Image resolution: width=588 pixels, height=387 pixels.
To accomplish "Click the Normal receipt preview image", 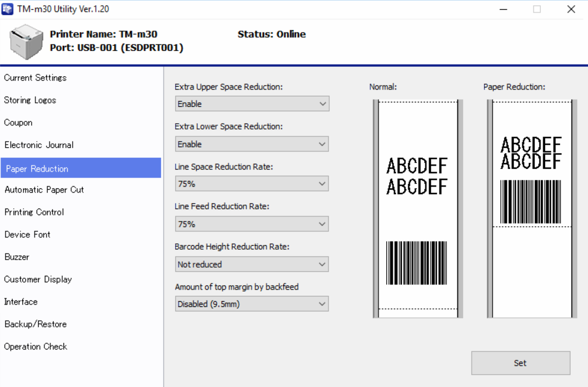I will tap(417, 209).
